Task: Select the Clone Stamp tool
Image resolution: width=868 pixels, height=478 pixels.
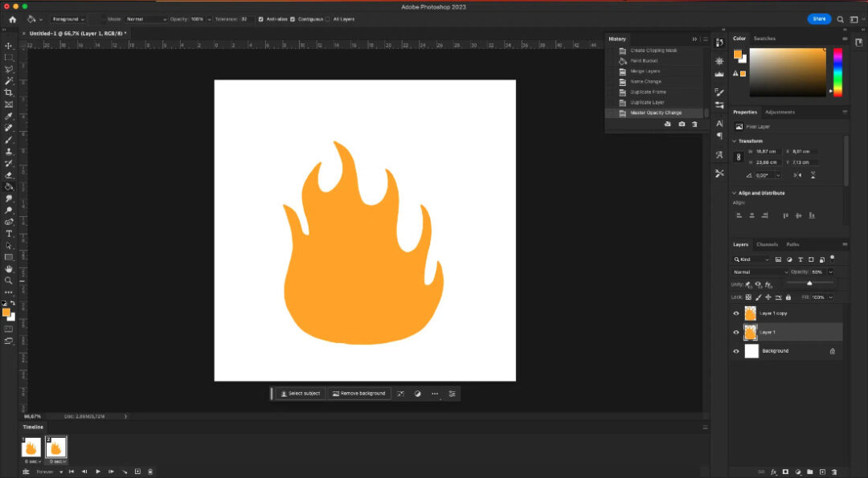Action: tap(8, 151)
